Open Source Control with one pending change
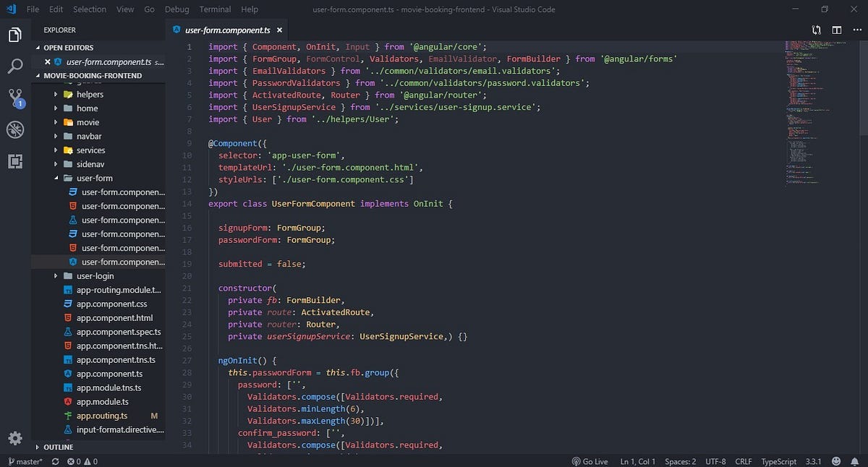 (x=15, y=98)
